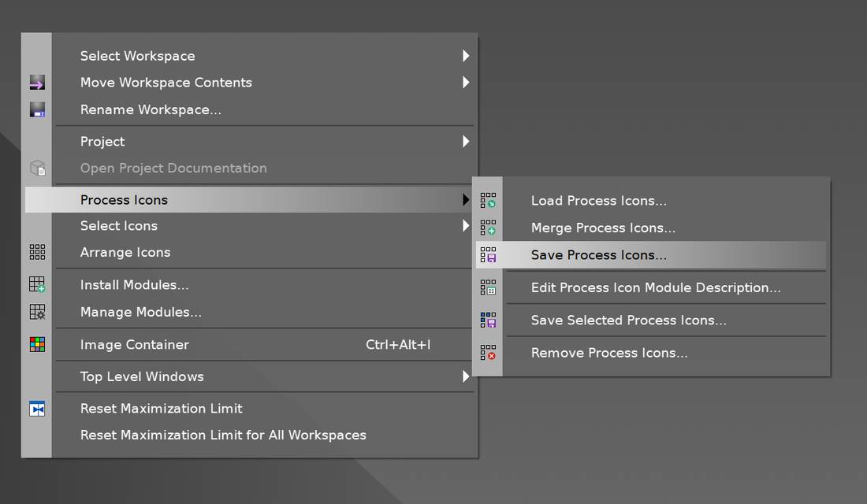This screenshot has height=504, width=867.
Task: Choose Manage Modules...
Action: (x=249, y=312)
